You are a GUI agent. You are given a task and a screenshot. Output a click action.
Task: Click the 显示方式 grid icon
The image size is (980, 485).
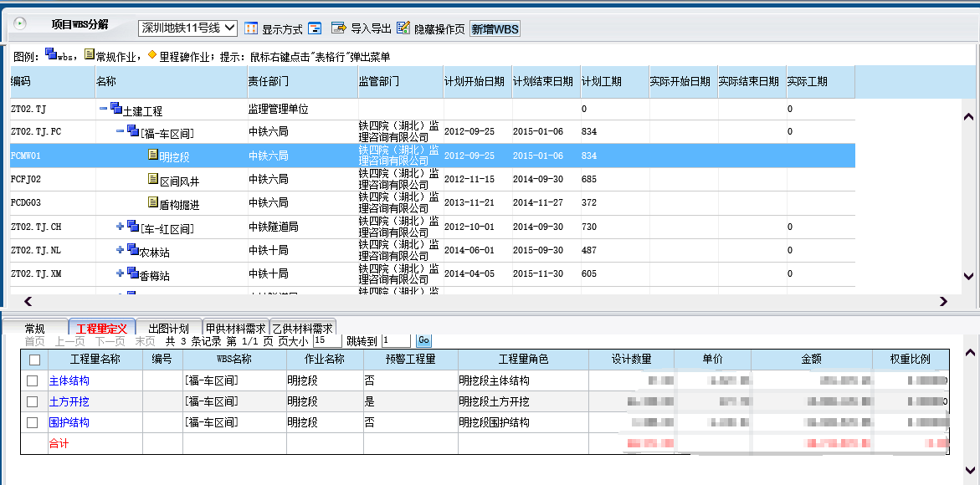[x=251, y=28]
